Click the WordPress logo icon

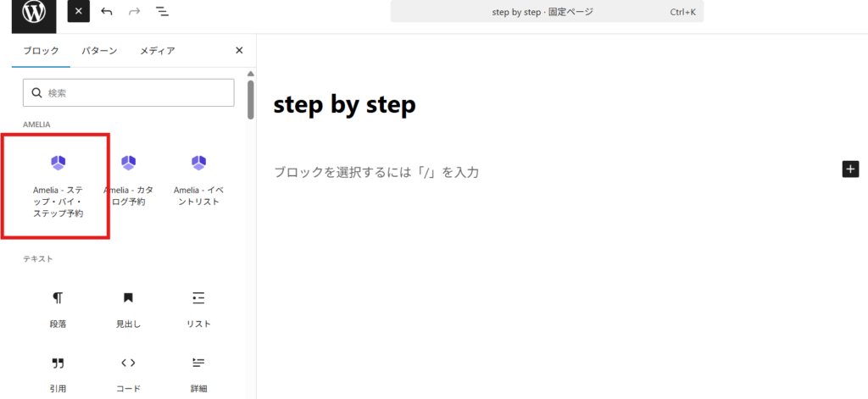point(34,12)
